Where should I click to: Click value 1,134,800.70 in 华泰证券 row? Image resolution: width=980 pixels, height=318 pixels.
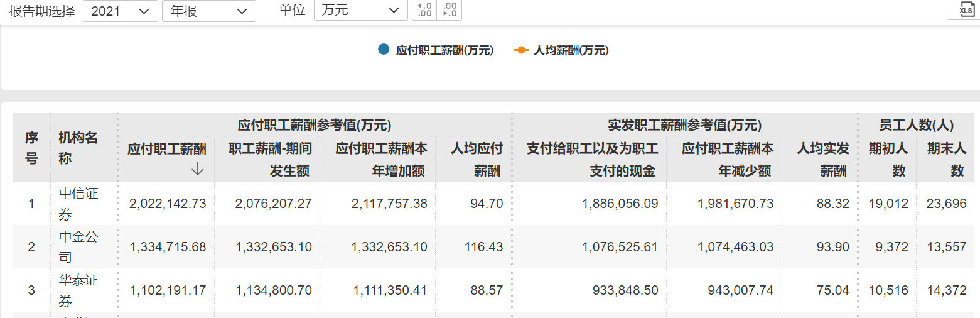pyautogui.click(x=274, y=290)
